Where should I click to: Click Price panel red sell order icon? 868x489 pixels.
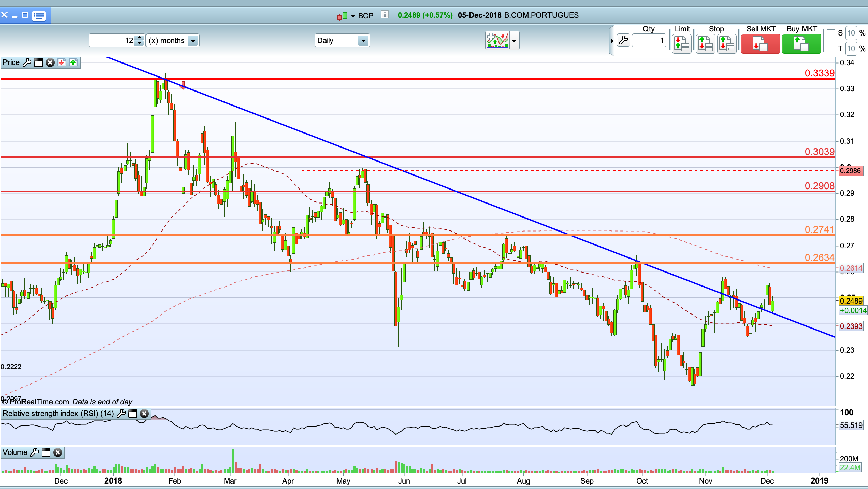pos(62,62)
